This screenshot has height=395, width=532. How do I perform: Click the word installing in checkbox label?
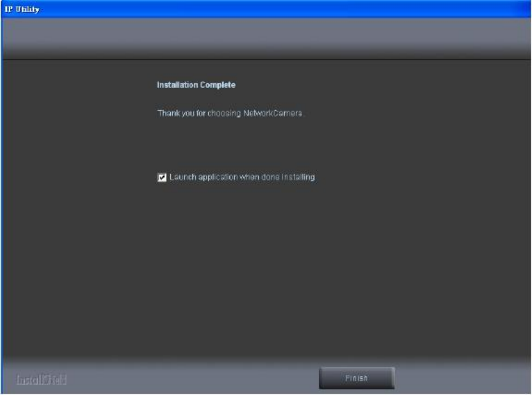pos(298,177)
